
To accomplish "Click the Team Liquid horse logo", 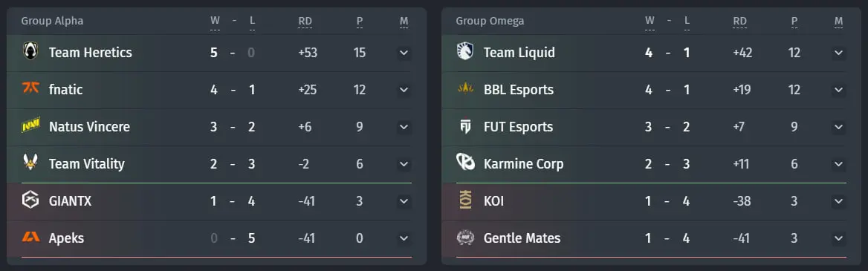I will [465, 51].
